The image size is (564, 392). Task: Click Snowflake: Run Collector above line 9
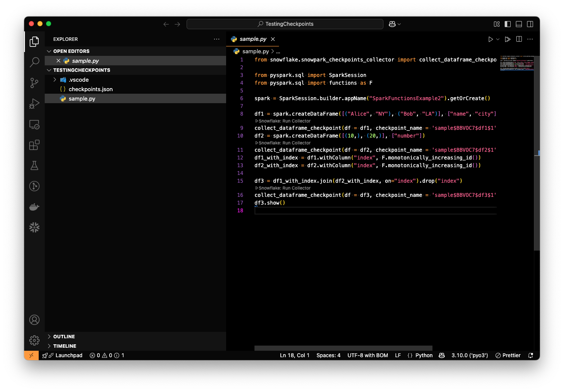(x=284, y=121)
